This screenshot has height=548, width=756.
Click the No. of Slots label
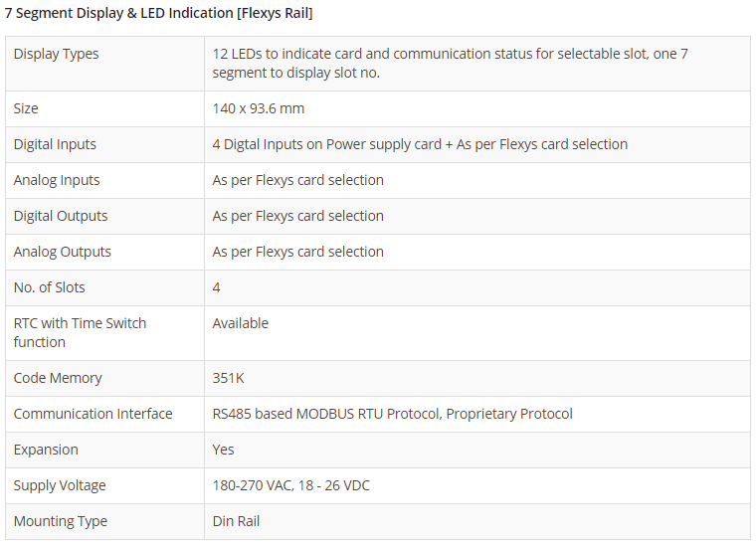click(x=50, y=287)
